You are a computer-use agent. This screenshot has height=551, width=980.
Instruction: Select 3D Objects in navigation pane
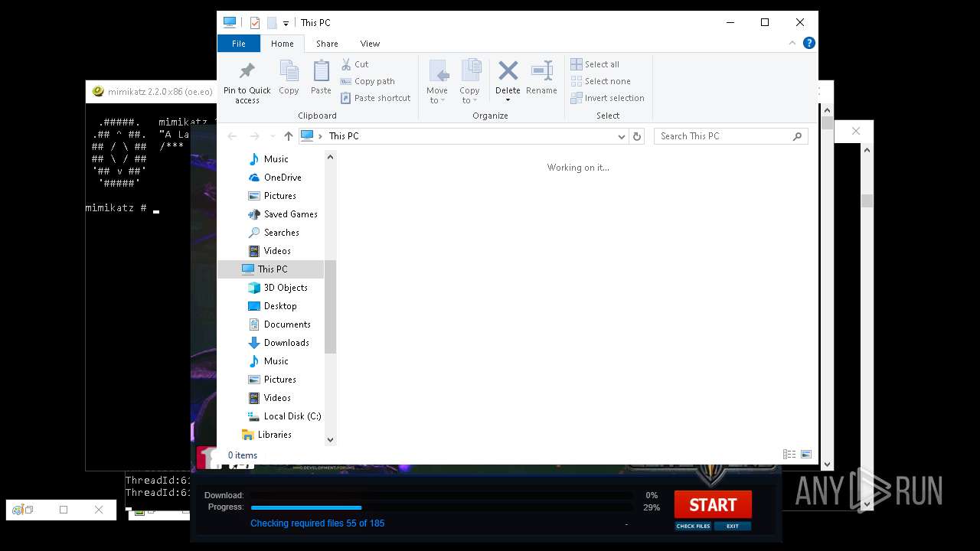tap(277, 288)
